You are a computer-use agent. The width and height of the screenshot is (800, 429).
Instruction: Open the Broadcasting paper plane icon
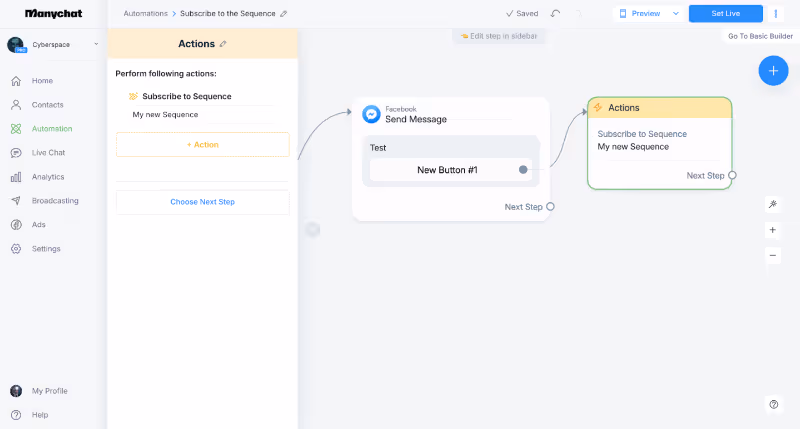coord(16,200)
